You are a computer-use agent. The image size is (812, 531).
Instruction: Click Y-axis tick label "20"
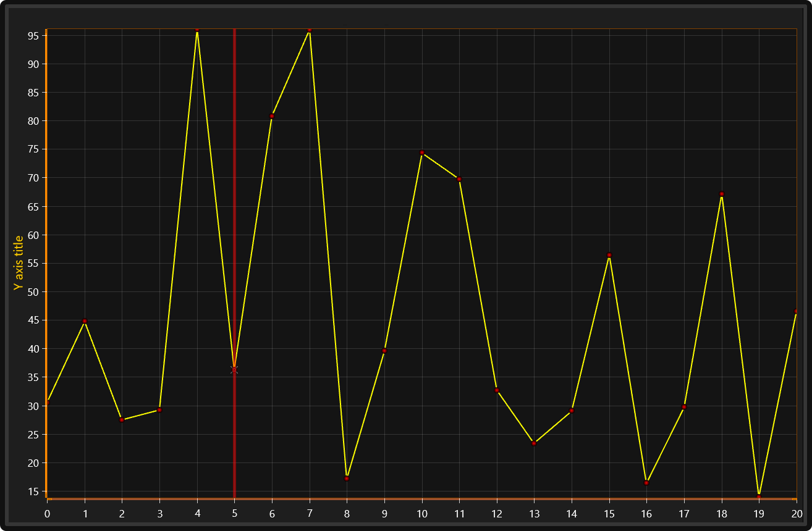[33, 463]
